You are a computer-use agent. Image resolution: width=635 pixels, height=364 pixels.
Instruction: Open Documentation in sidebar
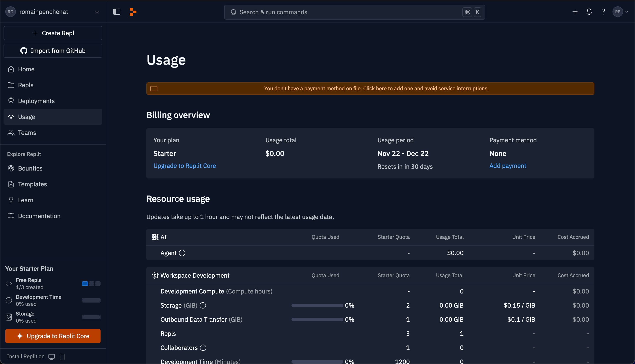[x=53, y=216]
